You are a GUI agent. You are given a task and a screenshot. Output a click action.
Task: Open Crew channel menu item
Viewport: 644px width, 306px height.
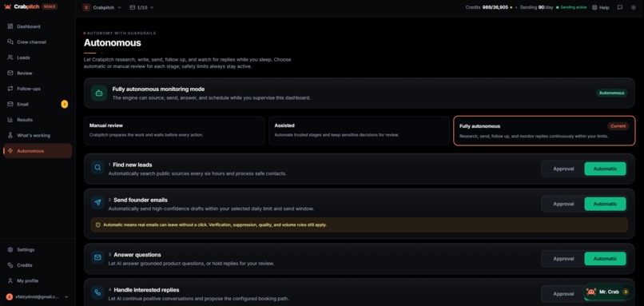(x=38, y=42)
